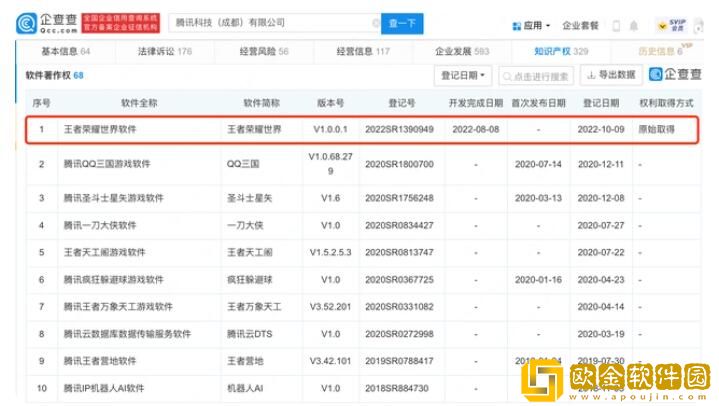Click the 原始取得 cell
Viewport: 719px width, 406px height.
[x=656, y=129]
